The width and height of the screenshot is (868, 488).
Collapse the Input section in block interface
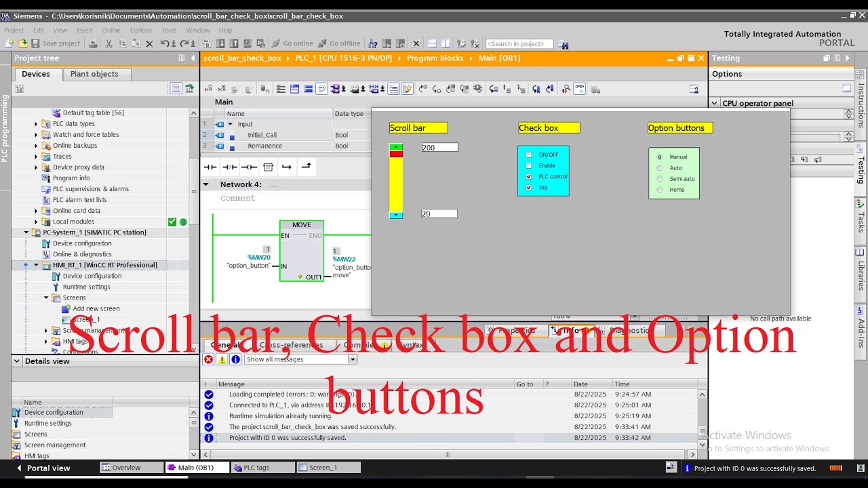[230, 124]
